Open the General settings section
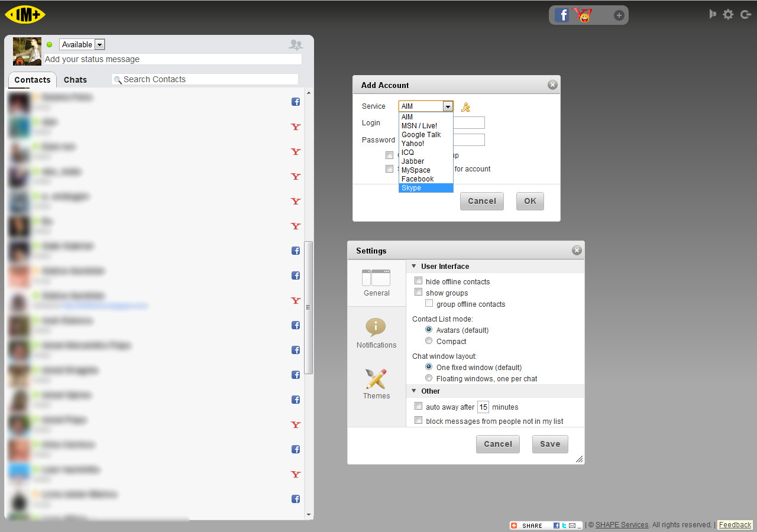 tap(377, 283)
